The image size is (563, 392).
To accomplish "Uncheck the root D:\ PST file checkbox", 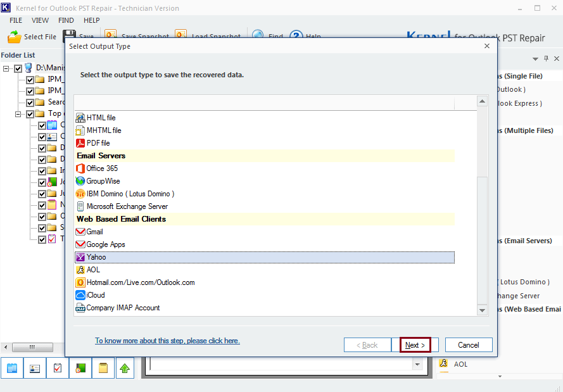I will [x=18, y=68].
